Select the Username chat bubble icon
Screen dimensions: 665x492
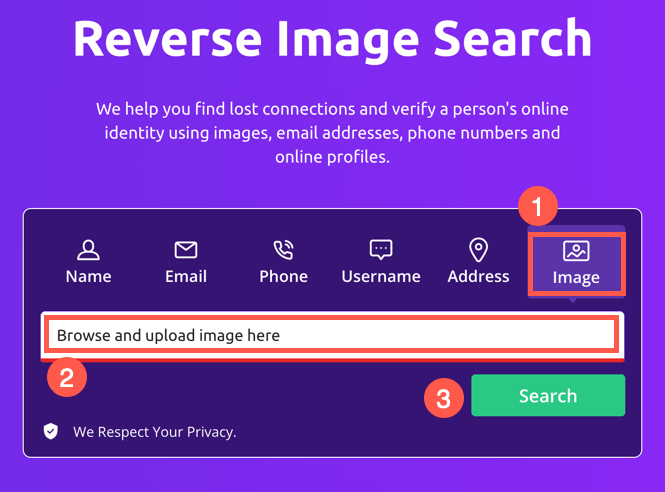(x=381, y=250)
